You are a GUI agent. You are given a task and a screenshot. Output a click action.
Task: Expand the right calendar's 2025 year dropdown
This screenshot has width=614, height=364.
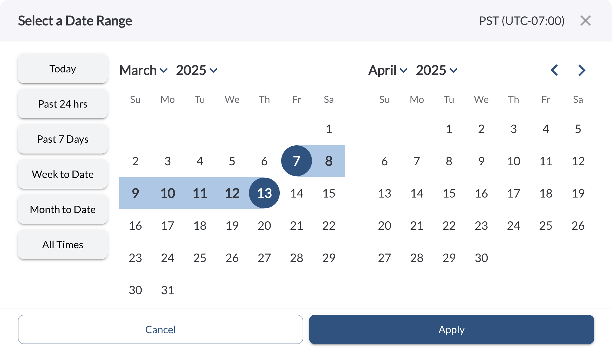pyautogui.click(x=436, y=70)
